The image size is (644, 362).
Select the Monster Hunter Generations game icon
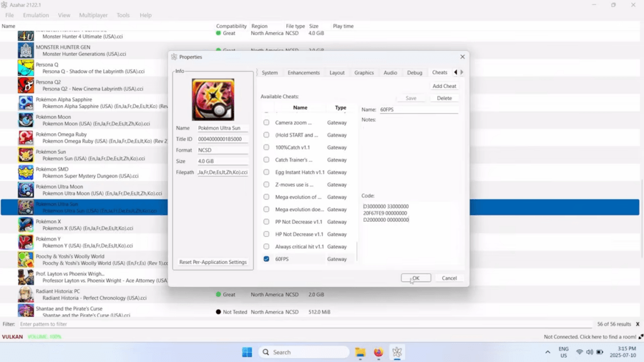pyautogui.click(x=25, y=50)
